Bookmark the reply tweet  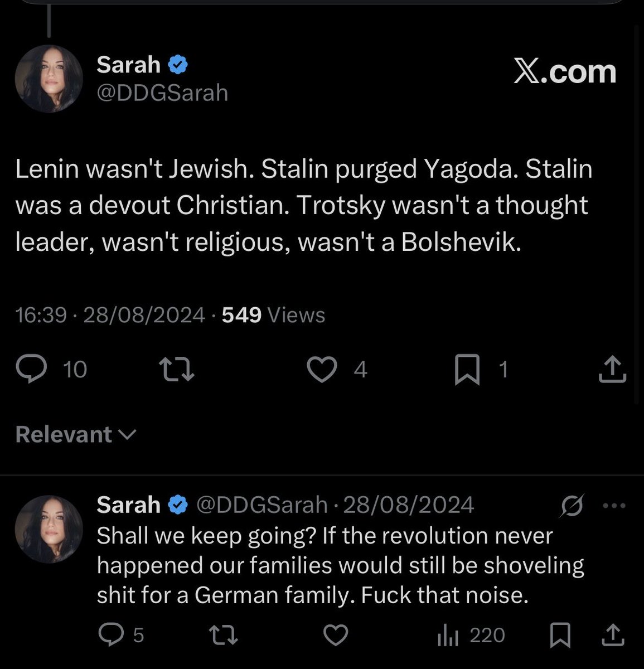559,635
